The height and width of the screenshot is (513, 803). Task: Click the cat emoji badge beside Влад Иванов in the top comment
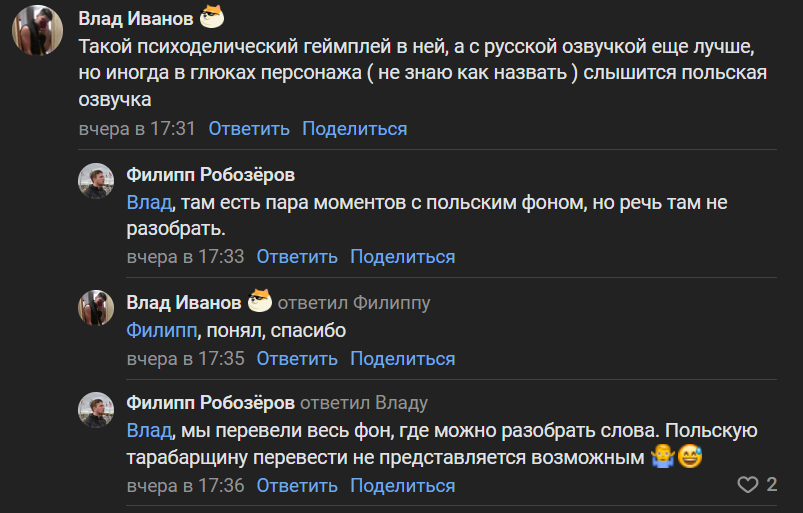click(x=213, y=17)
